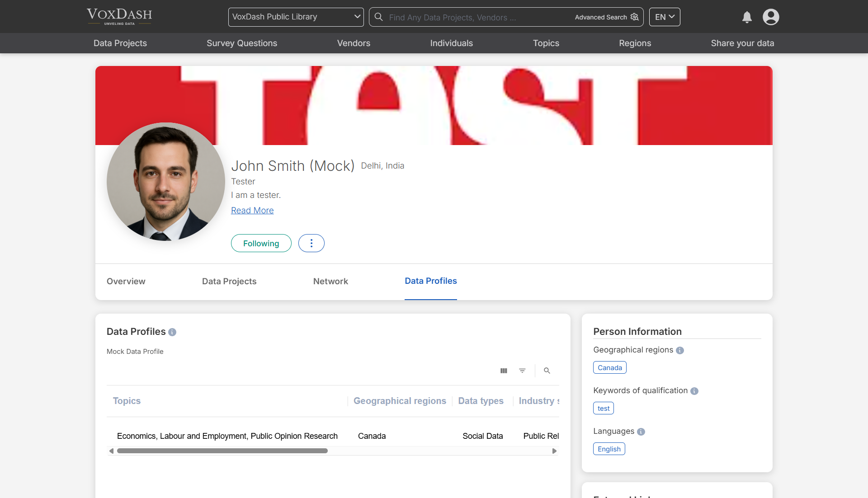Click the Advanced Search gear icon
Image resolution: width=868 pixels, height=498 pixels.
tap(634, 17)
